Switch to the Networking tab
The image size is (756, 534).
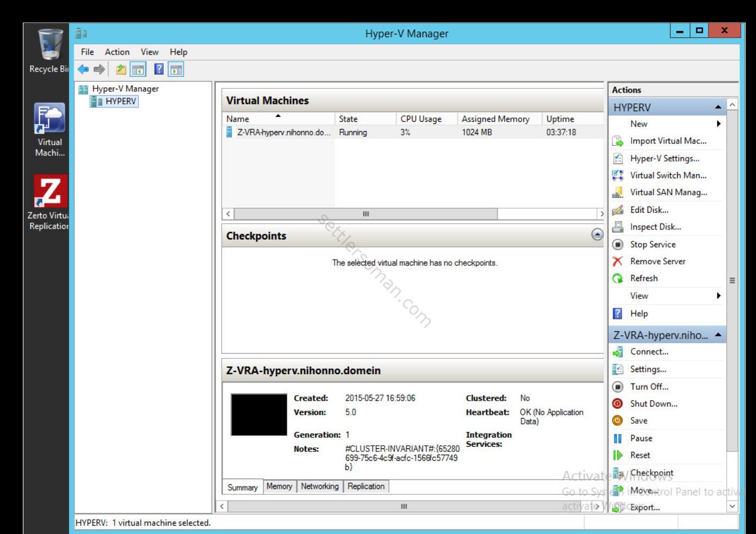pos(319,486)
